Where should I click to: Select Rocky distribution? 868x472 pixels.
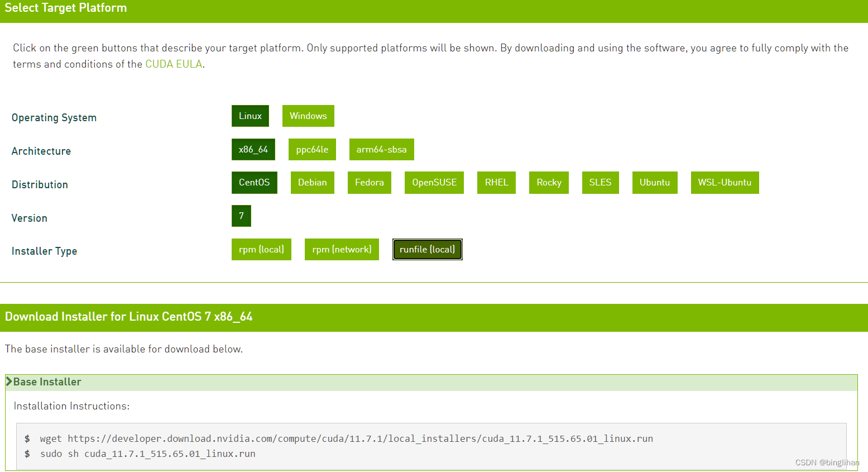549,183
